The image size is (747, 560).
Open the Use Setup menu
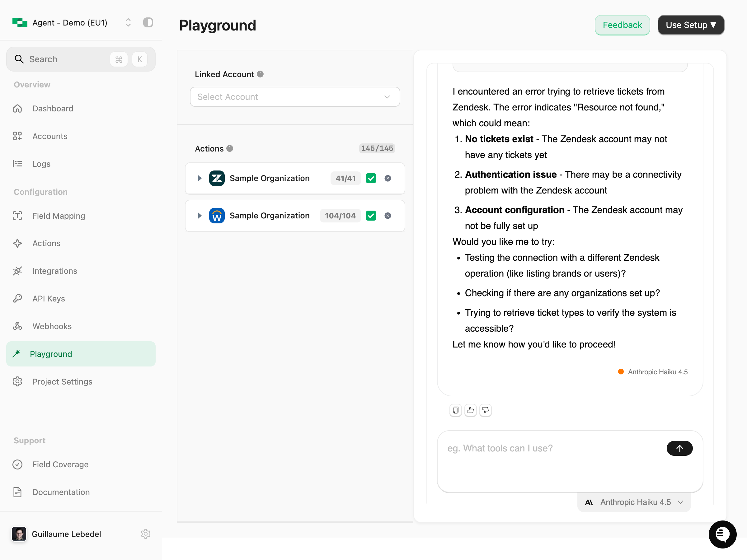coord(691,25)
